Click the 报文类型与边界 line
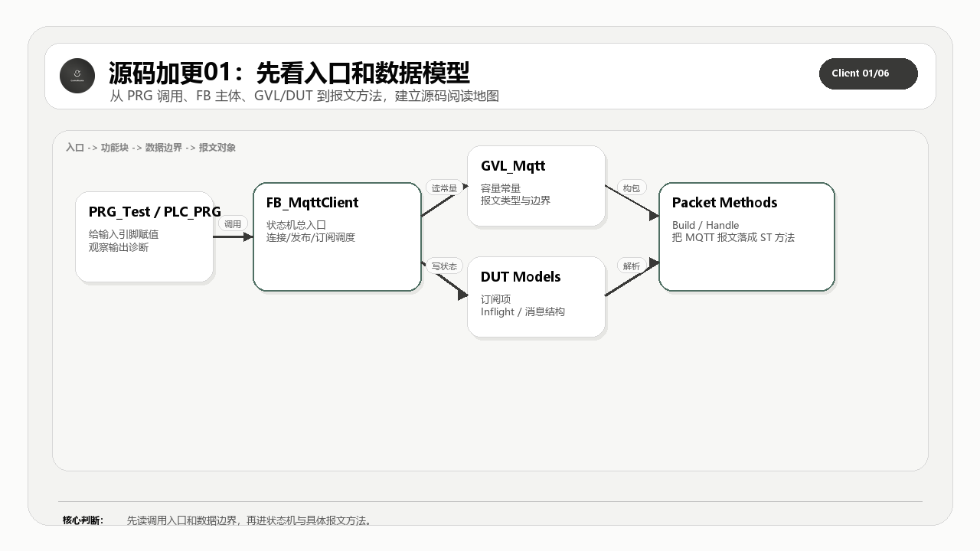980x551 pixels. point(515,201)
